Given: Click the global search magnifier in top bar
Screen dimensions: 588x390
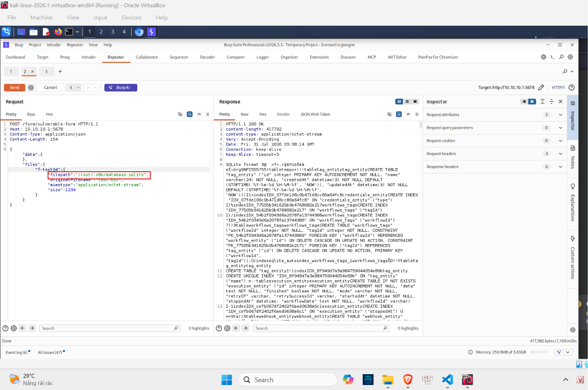Looking at the screenshot, I should click(561, 57).
